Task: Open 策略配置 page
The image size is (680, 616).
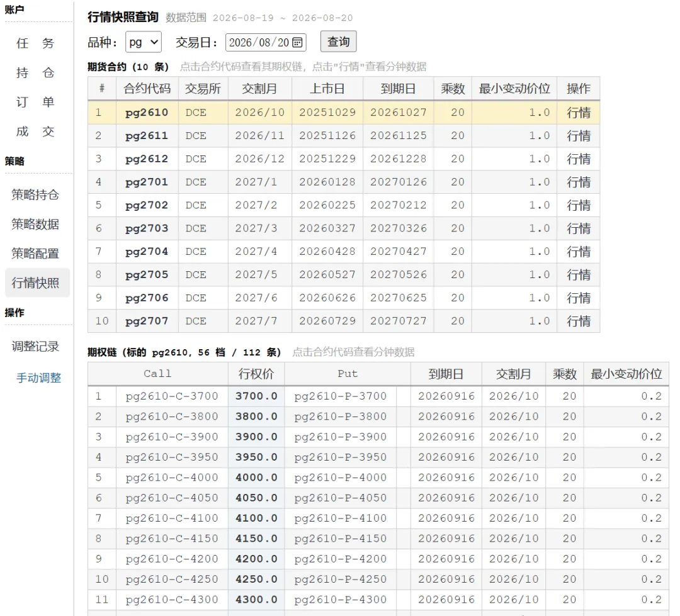Action: (x=35, y=254)
